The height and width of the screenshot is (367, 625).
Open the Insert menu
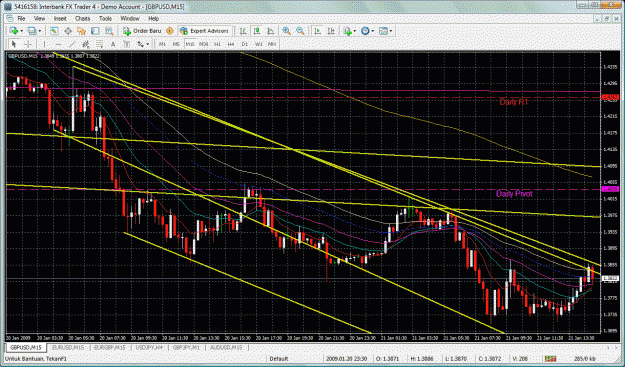[x=60, y=19]
